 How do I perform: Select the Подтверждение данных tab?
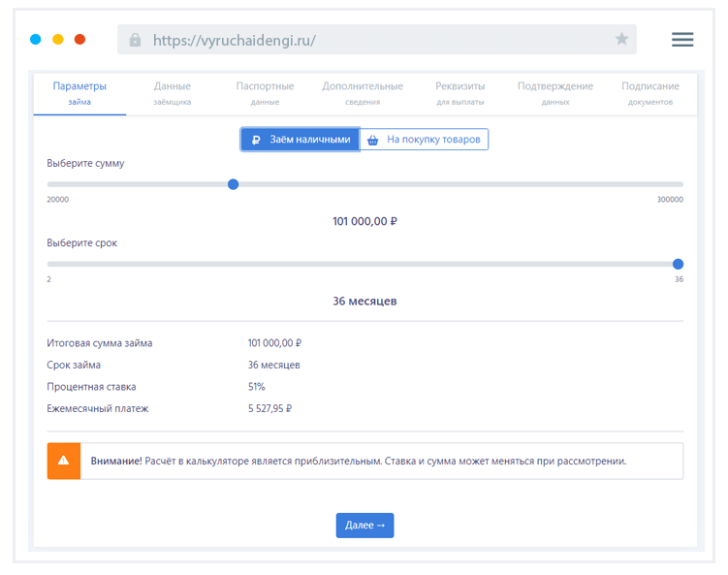point(555,93)
